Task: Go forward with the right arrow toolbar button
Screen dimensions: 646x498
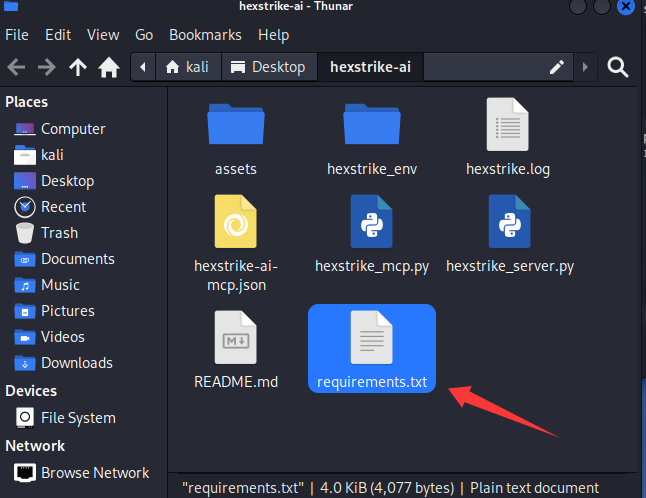Action: pos(47,67)
